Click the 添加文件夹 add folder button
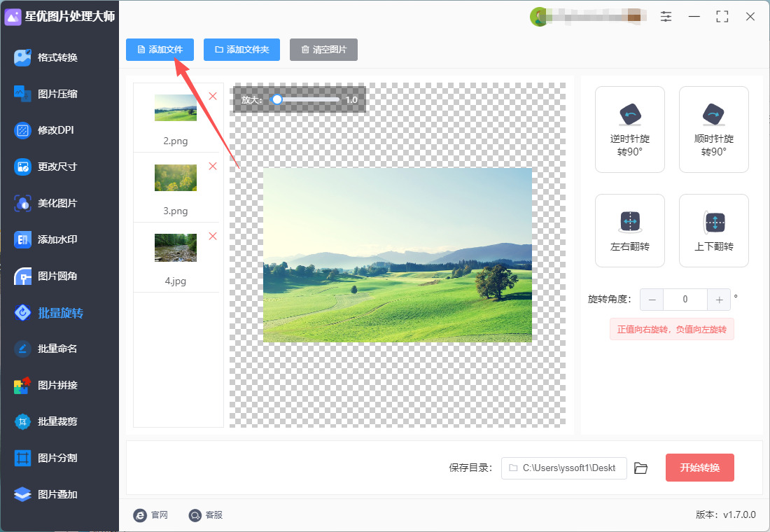The image size is (770, 532). pyautogui.click(x=241, y=50)
